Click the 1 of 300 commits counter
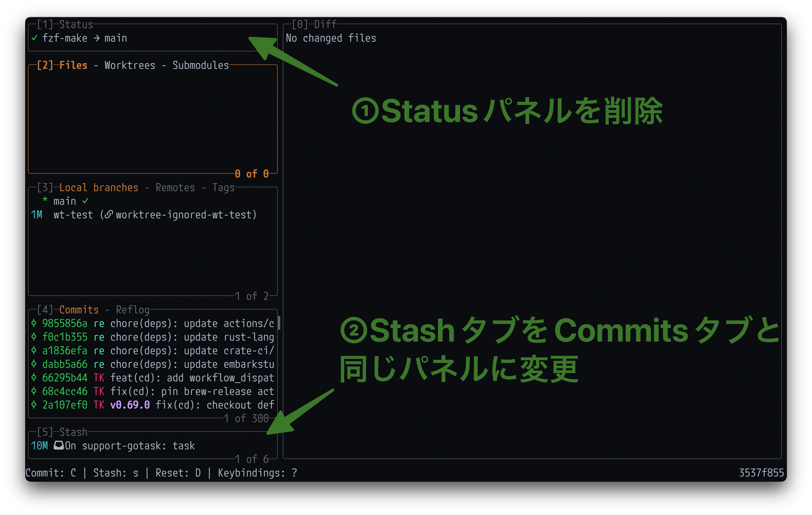Screen dimensions: 812x515 click(246, 418)
